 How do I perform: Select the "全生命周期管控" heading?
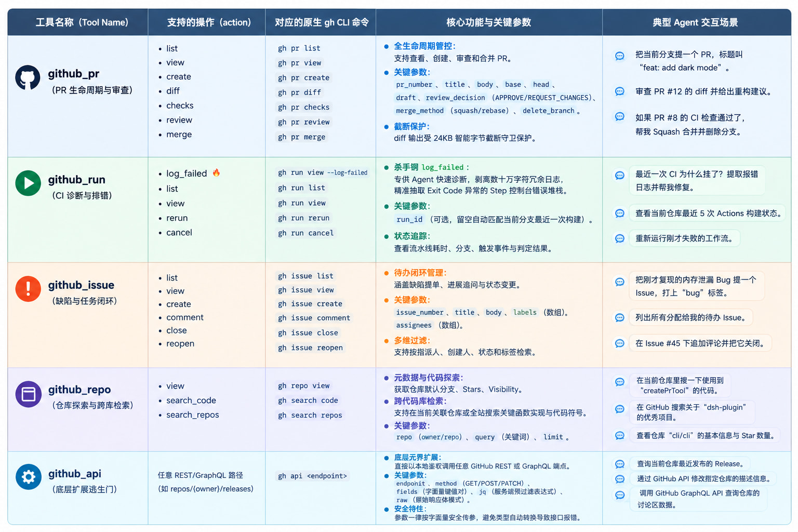[x=424, y=46]
